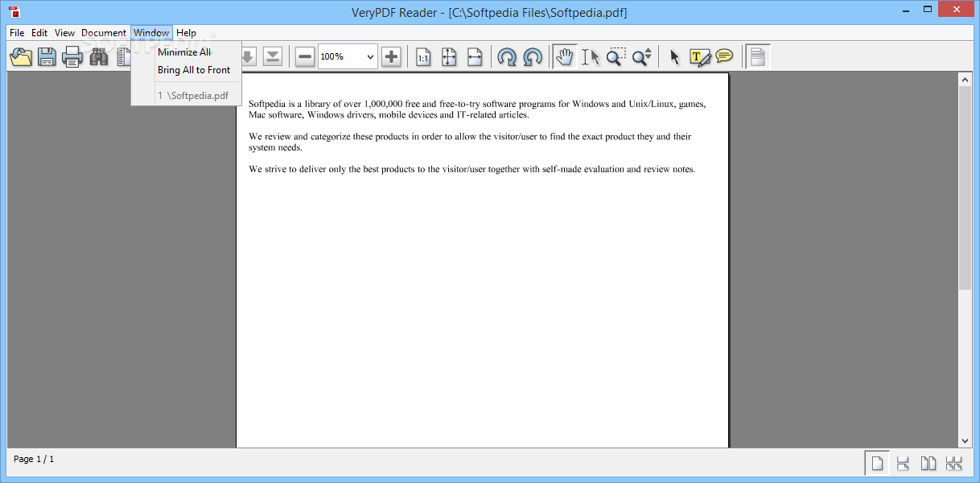Jump to last page icon

pyautogui.click(x=273, y=56)
